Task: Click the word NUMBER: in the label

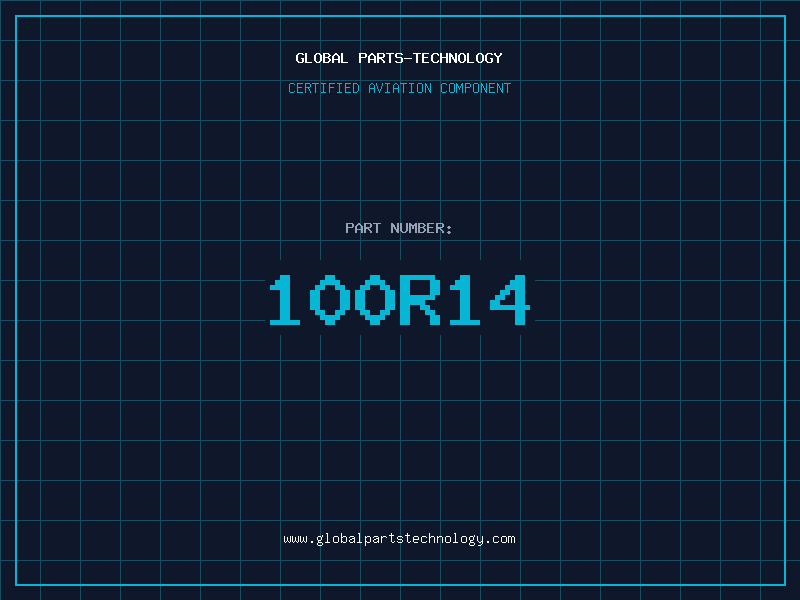Action: point(421,228)
